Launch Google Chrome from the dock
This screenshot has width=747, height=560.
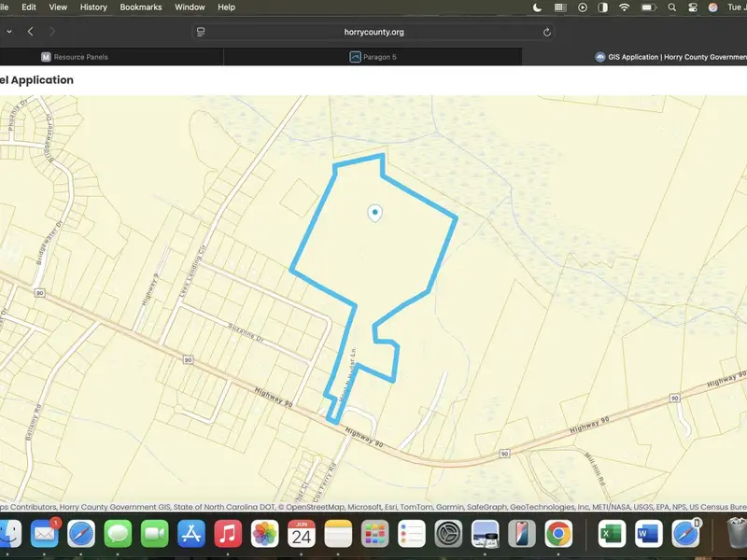point(558,533)
